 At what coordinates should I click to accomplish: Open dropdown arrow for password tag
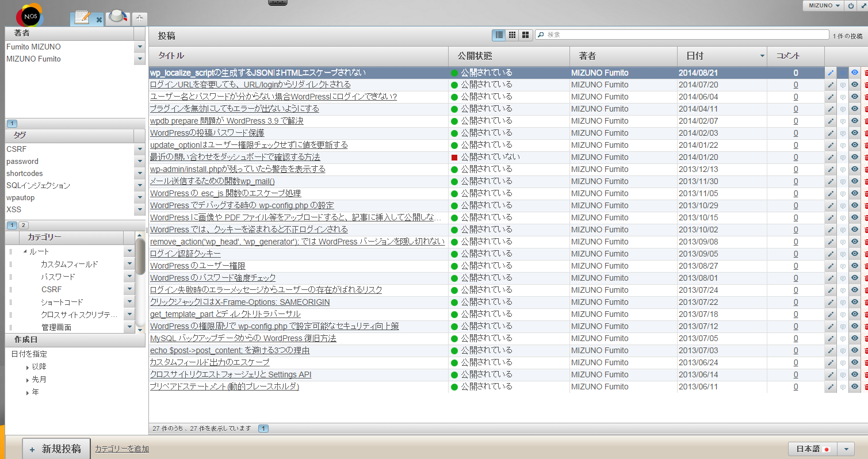[140, 162]
